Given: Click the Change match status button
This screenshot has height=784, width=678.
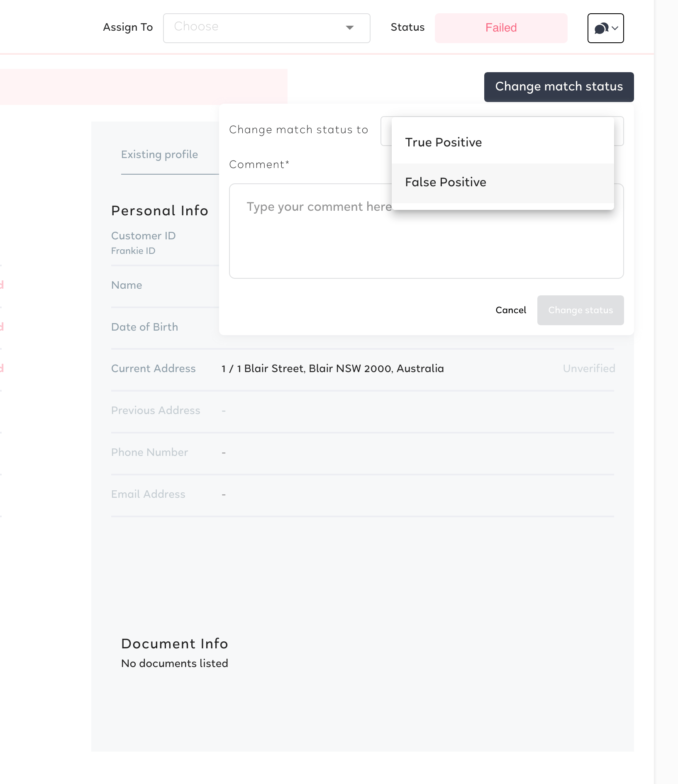Looking at the screenshot, I should [x=558, y=87].
